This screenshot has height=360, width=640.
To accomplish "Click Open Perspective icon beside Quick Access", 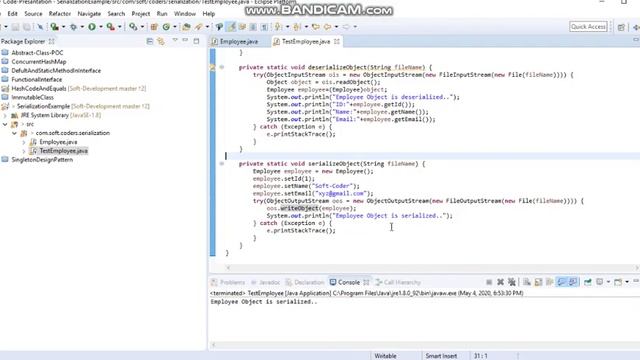I will 621,27.
